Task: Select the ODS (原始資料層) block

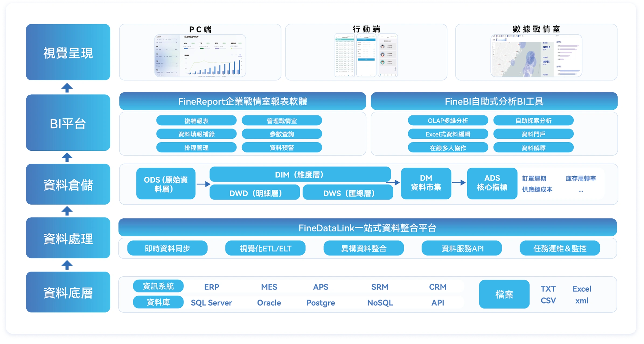Action: tap(166, 184)
